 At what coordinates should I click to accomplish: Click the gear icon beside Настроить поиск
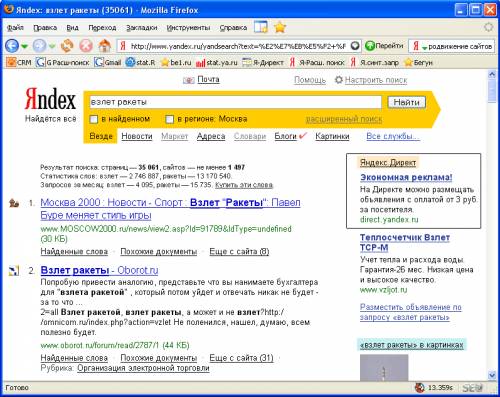339,80
